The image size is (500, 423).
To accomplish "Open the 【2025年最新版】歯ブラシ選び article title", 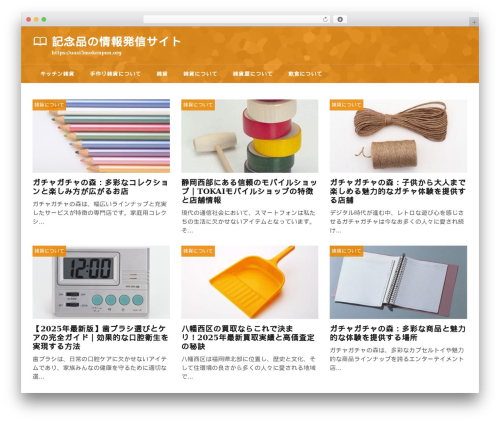I will [100, 338].
